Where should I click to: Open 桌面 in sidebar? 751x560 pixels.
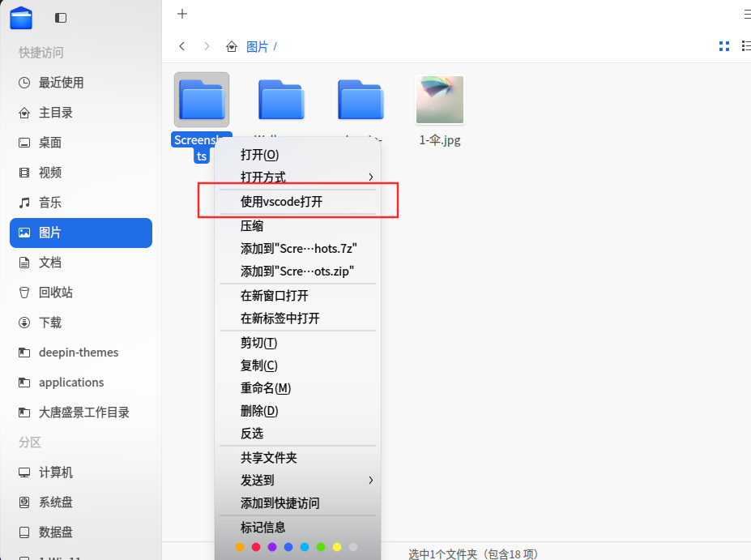[81, 143]
